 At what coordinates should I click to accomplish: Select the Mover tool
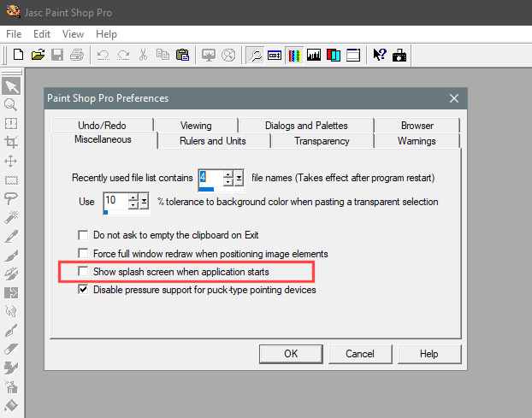click(11, 162)
